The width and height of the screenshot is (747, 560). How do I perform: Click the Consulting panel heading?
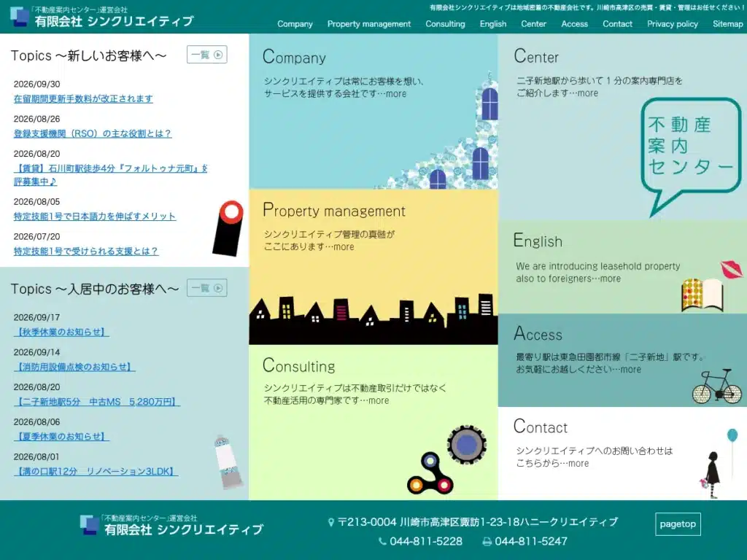298,365
